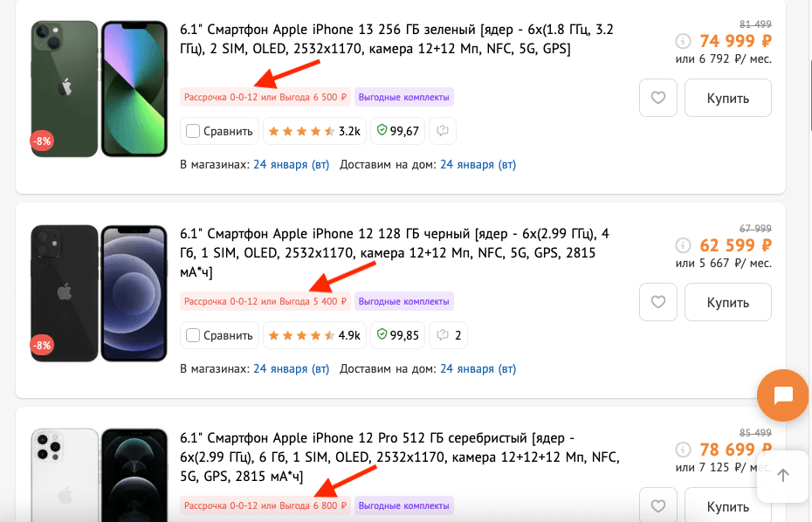Click heart icon for iPhone 12 Pro silver

(x=658, y=505)
